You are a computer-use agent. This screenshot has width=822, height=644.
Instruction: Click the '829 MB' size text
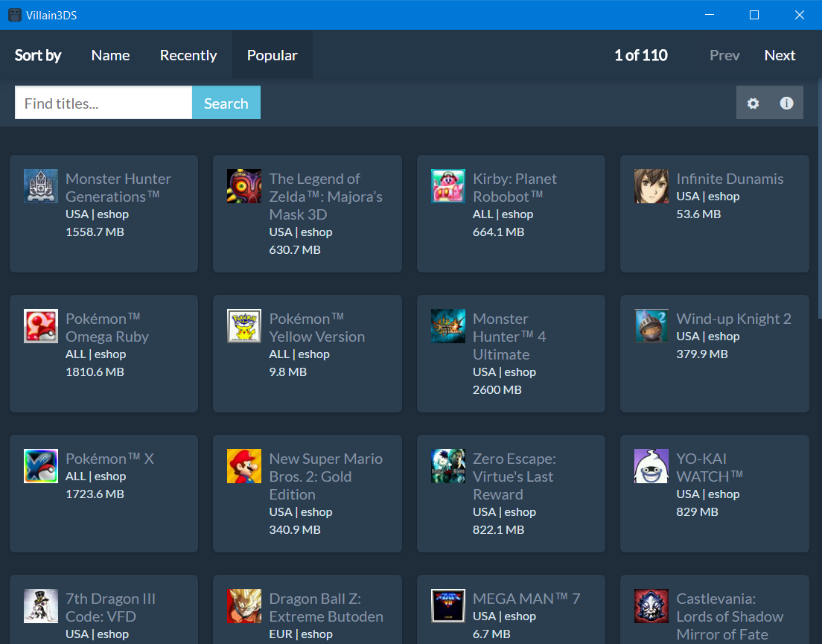697,511
